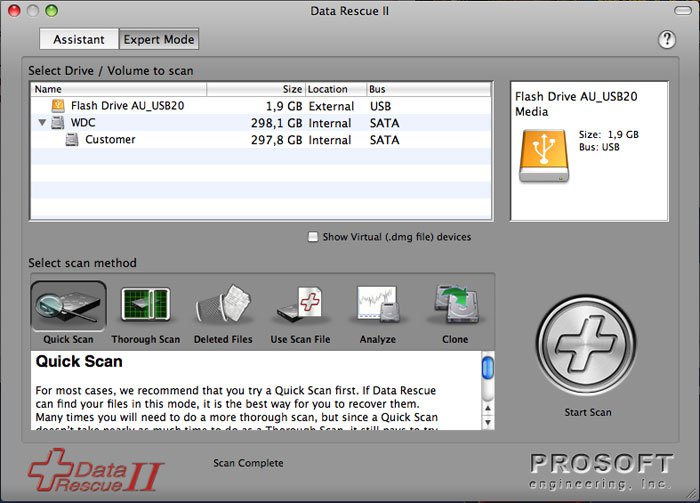Click the Location column header
Screen dimensions: 700x503
pyautogui.click(x=334, y=89)
